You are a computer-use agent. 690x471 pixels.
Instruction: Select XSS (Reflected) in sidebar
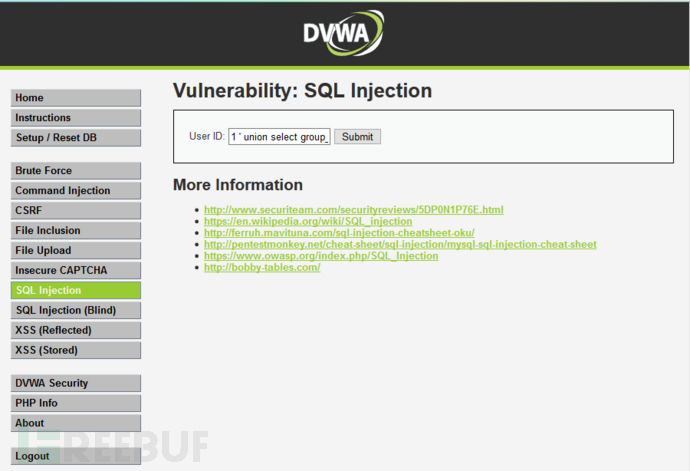coord(76,331)
